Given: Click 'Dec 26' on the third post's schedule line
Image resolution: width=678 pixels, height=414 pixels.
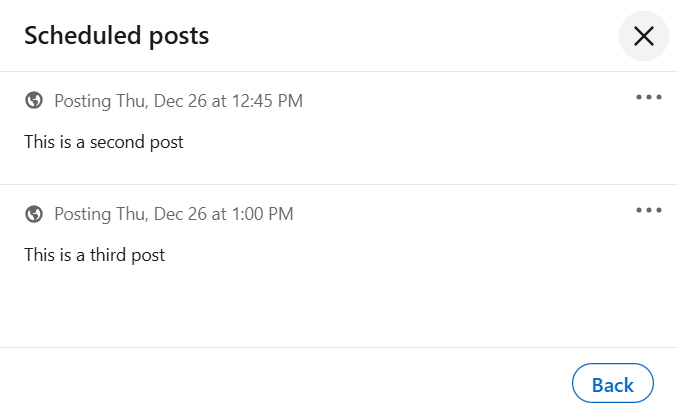Looking at the screenshot, I should tap(180, 214).
